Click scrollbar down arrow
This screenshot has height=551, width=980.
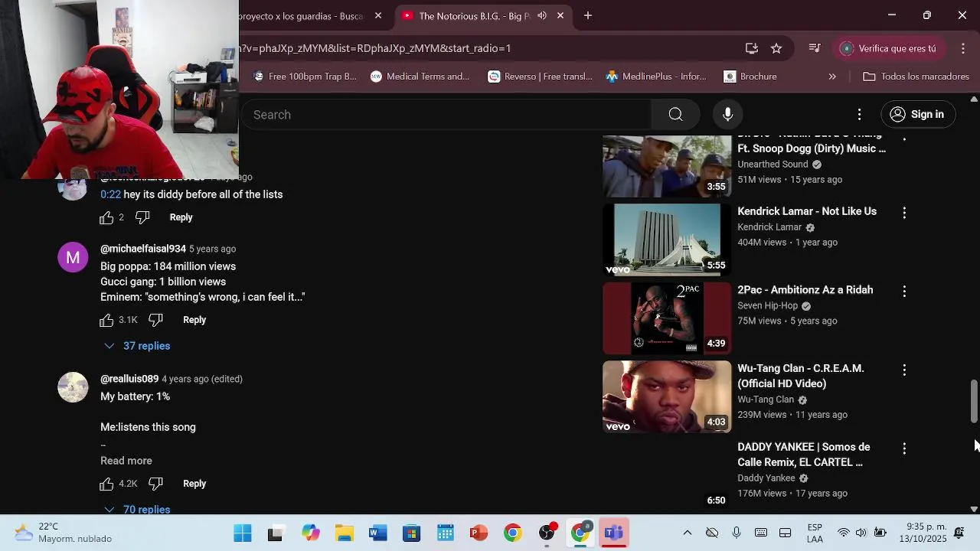tap(974, 509)
